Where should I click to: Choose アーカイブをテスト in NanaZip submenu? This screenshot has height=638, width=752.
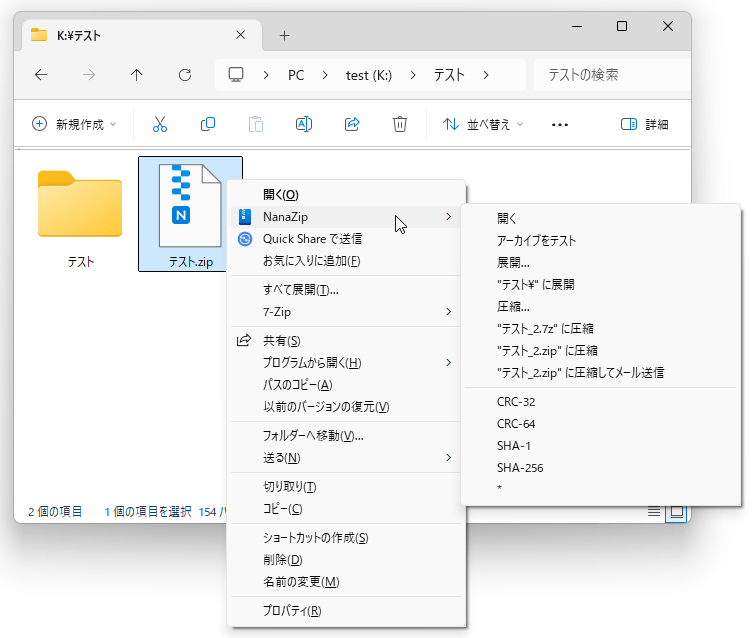click(600, 241)
